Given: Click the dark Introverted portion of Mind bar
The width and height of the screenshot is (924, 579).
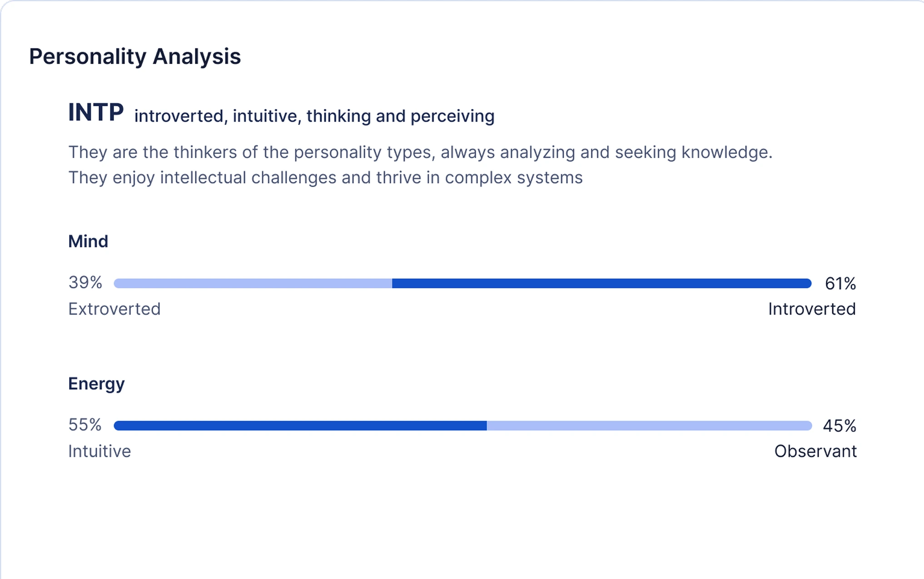Looking at the screenshot, I should [x=602, y=283].
